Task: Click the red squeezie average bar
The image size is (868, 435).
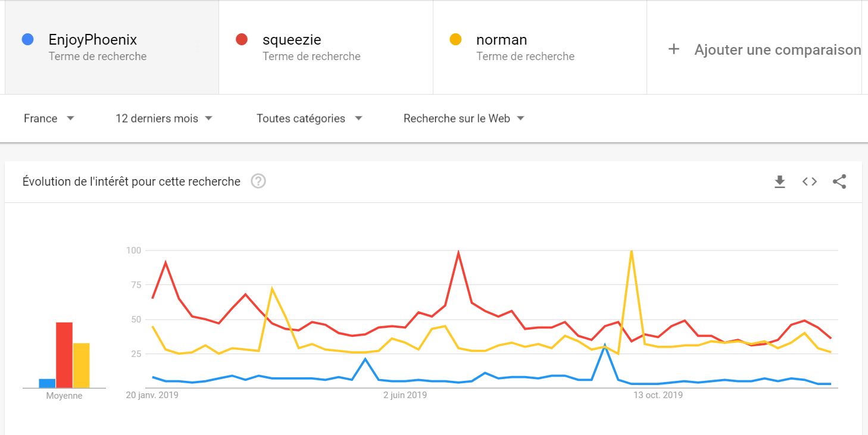Action: (x=64, y=355)
